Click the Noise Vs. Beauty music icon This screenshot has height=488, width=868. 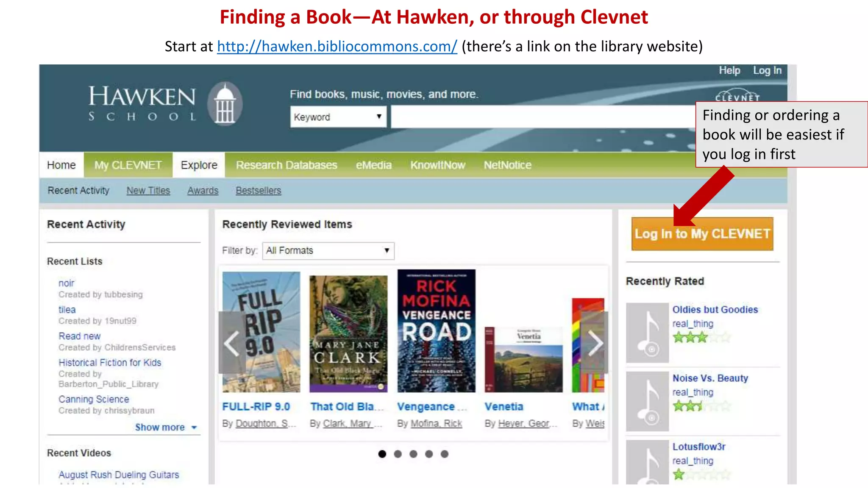click(x=647, y=402)
